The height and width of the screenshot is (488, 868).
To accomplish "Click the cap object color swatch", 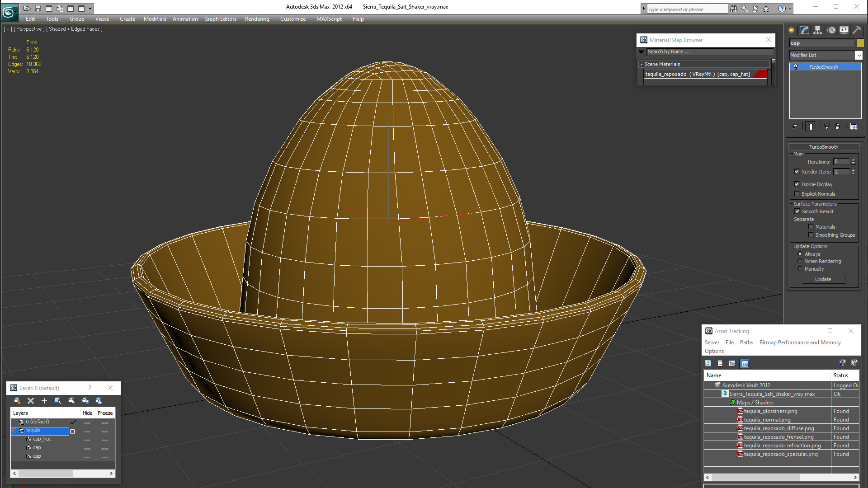I will [x=860, y=43].
